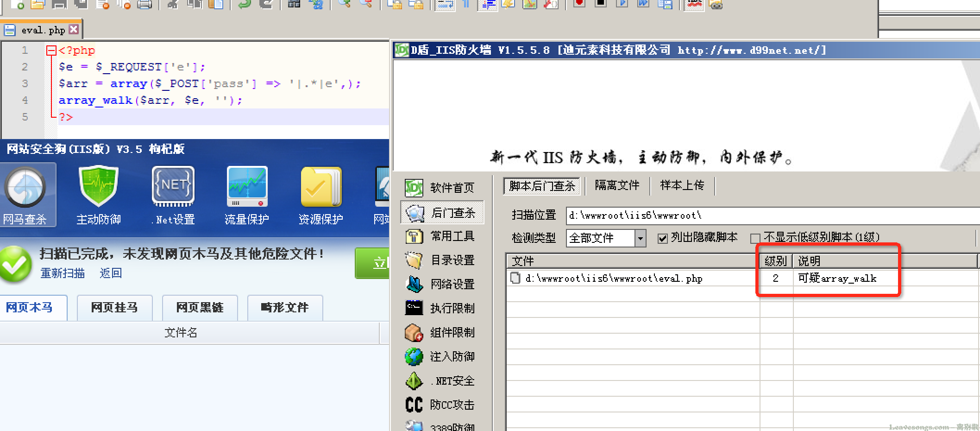Click the closing ?> tag in the editor

click(x=66, y=117)
